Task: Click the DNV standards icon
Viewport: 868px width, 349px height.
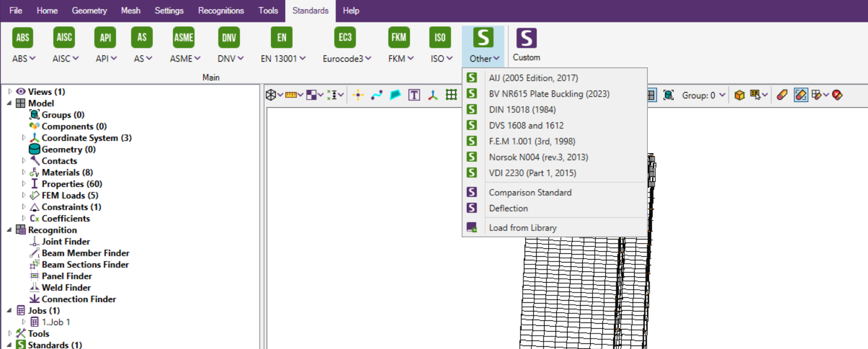Action: coord(229,37)
